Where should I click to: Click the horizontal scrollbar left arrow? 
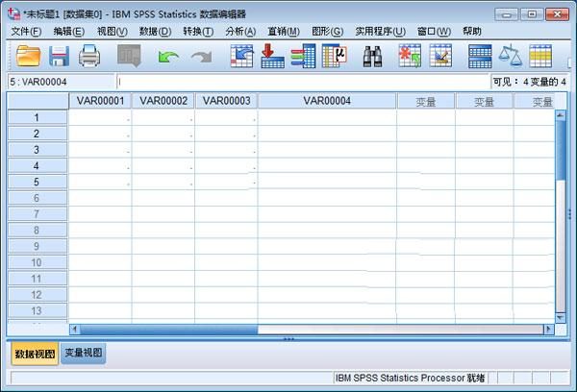[75, 330]
